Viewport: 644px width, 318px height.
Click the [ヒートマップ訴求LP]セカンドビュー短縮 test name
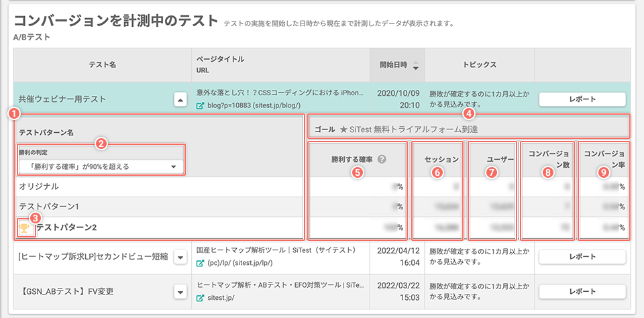point(94,257)
